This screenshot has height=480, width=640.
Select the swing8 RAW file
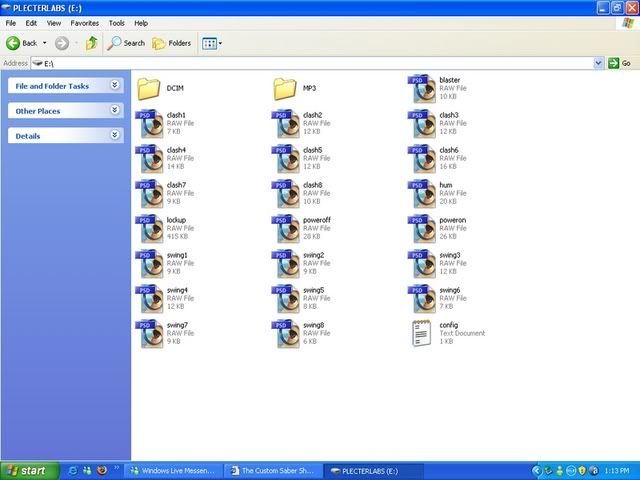287,333
